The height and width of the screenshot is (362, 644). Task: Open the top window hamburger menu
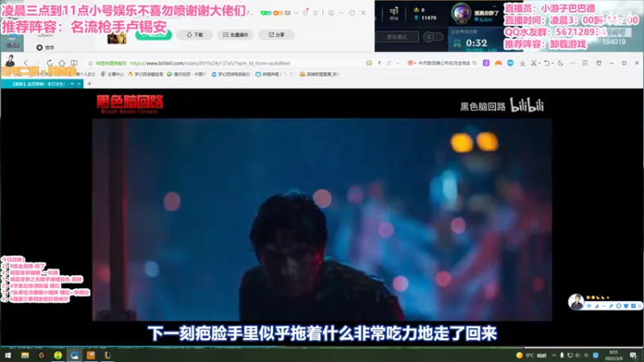point(316,13)
